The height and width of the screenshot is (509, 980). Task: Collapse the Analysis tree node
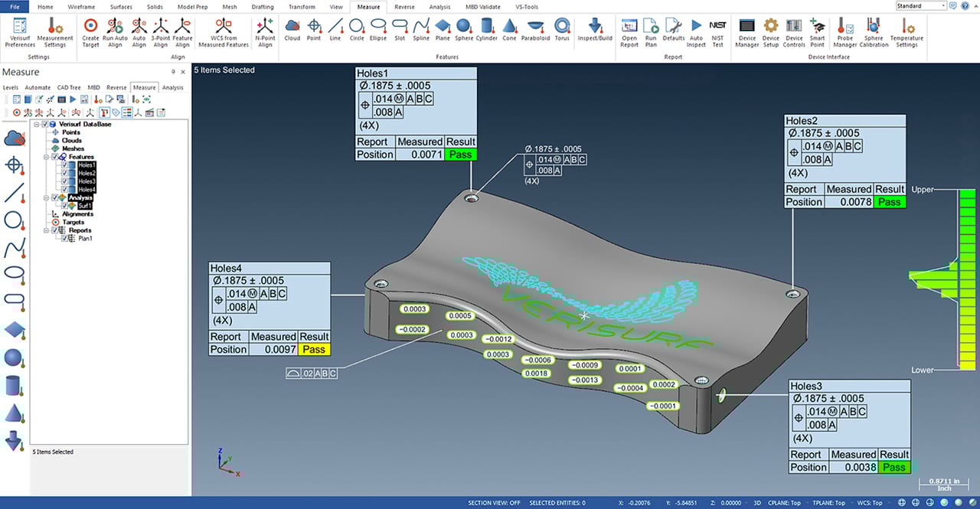pos(46,197)
